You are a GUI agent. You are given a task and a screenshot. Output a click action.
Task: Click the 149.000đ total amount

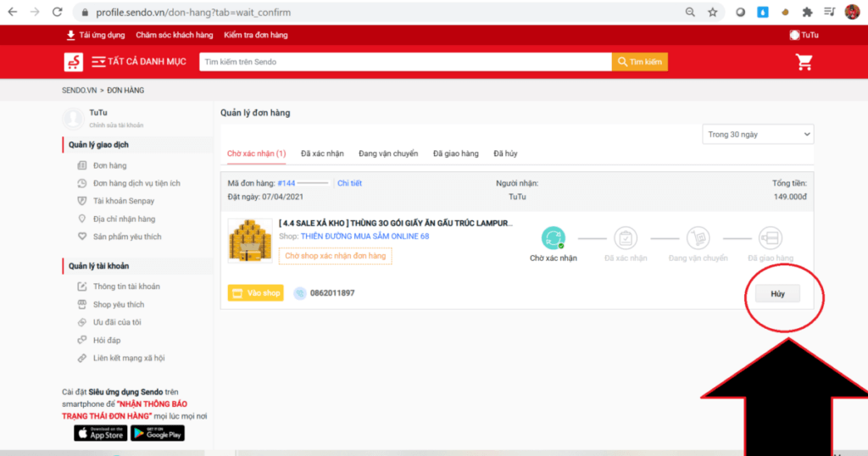pos(790,197)
